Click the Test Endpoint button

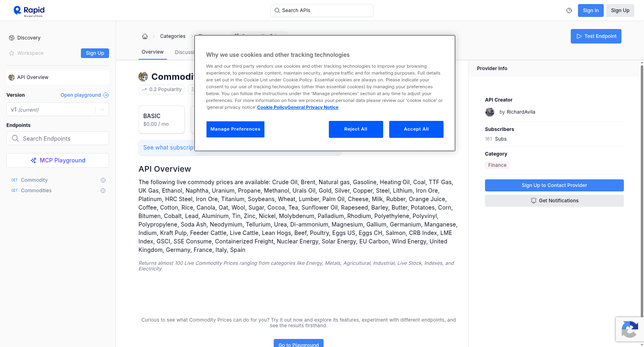pos(596,36)
